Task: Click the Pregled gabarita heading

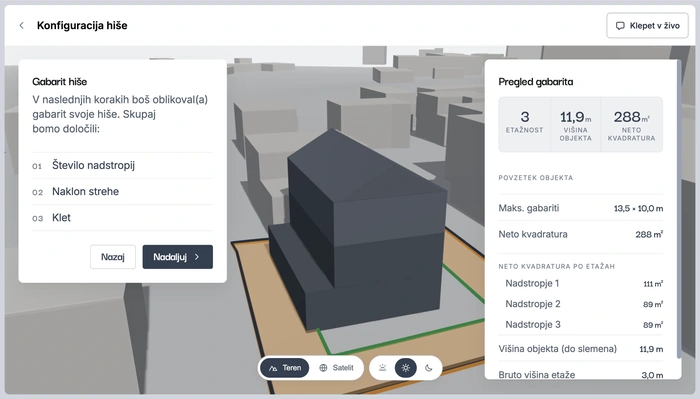Action: click(536, 82)
